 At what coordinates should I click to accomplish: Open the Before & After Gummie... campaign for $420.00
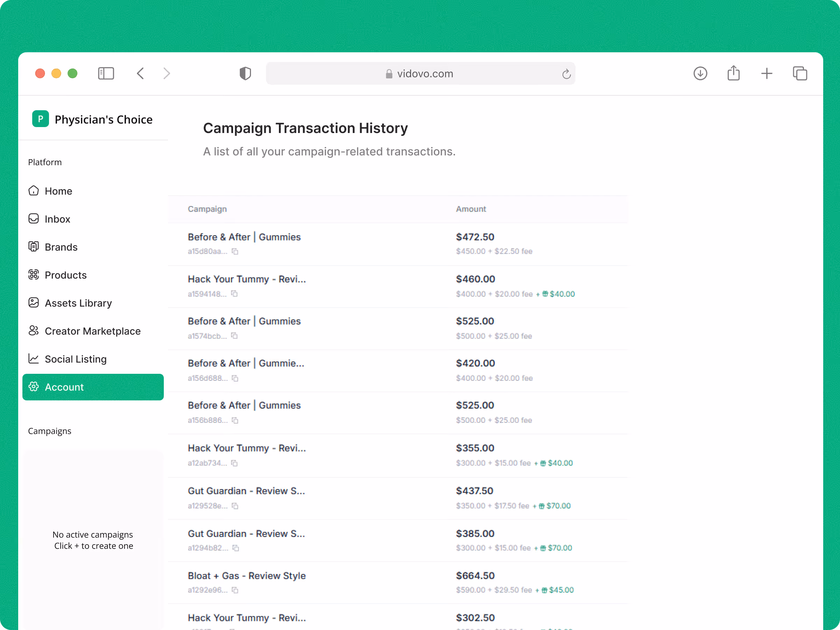point(246,363)
